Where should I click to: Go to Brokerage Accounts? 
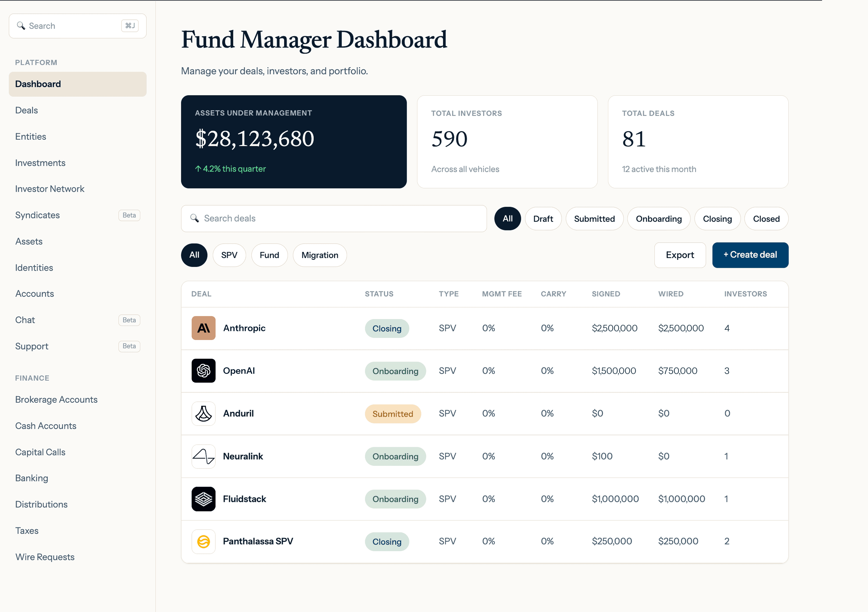77,399
